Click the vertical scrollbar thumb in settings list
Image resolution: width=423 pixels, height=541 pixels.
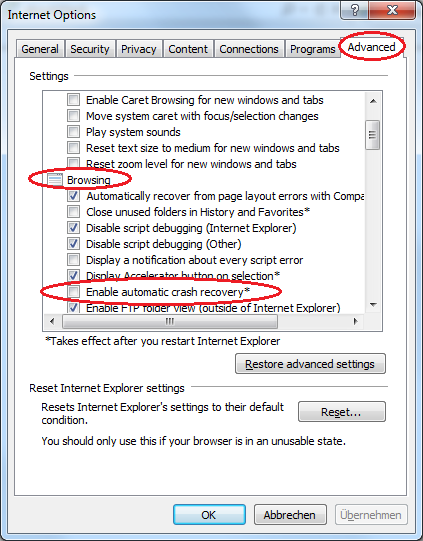[373, 135]
